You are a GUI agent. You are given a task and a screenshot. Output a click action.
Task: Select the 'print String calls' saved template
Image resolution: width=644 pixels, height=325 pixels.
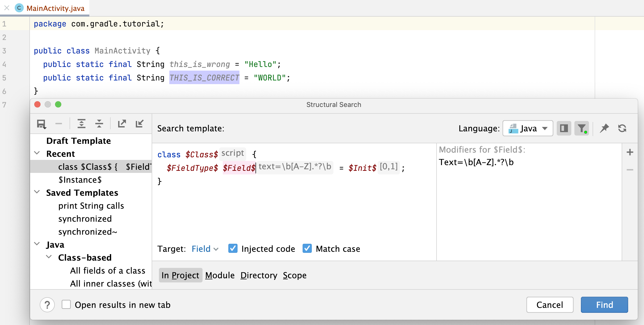[91, 206]
